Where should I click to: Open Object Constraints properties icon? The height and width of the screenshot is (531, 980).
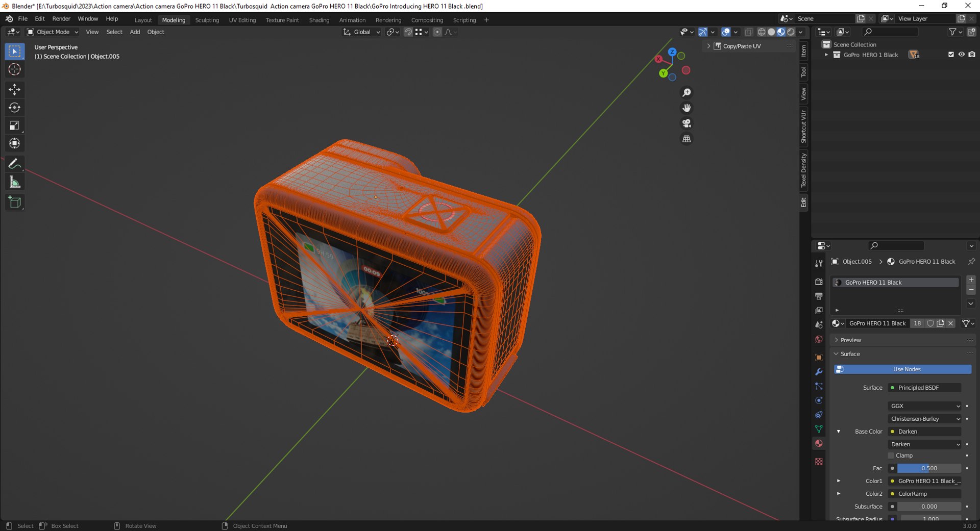[819, 415]
